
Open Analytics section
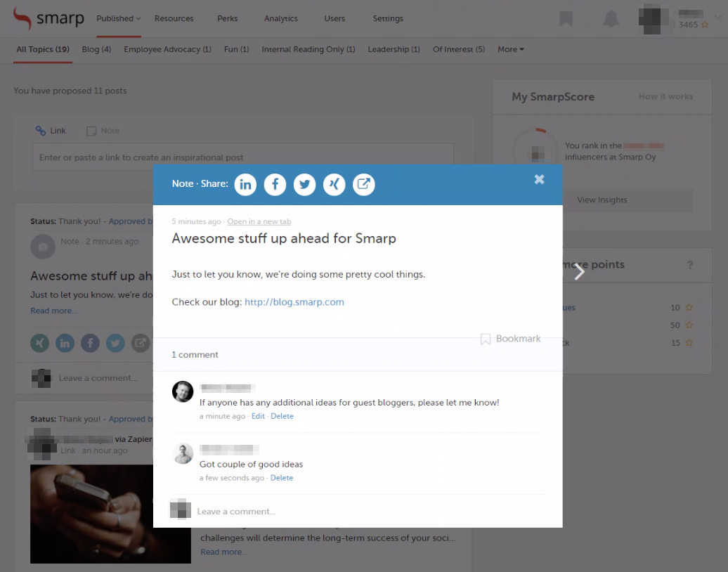tap(281, 18)
